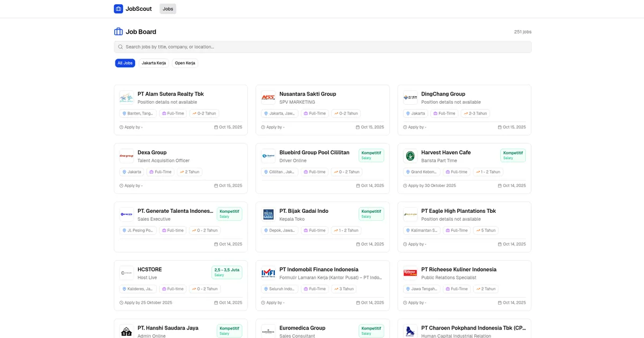The image size is (644, 338).
Task: Click the Nusantara Sakti Group logo
Action: [268, 98]
